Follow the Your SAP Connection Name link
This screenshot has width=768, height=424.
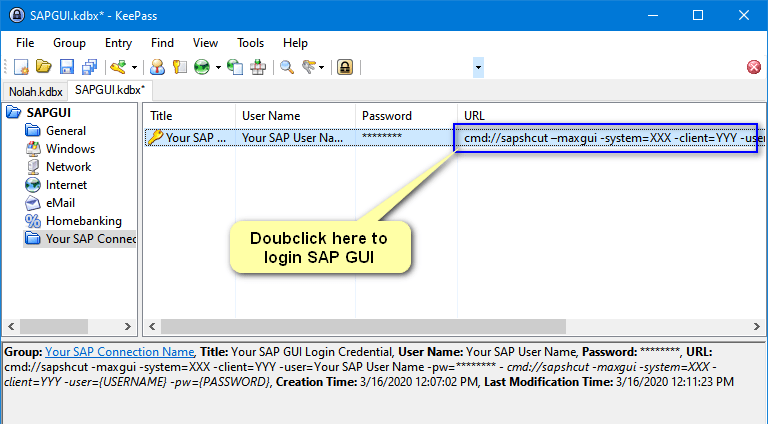(x=119, y=352)
